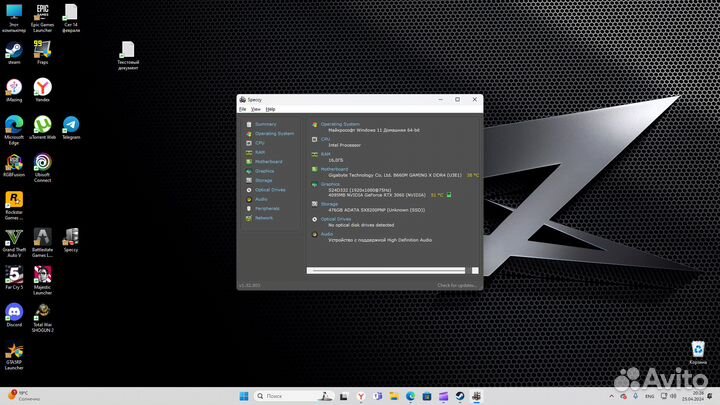
Task: Select the RGBFusion desktop icon
Action: (14, 165)
